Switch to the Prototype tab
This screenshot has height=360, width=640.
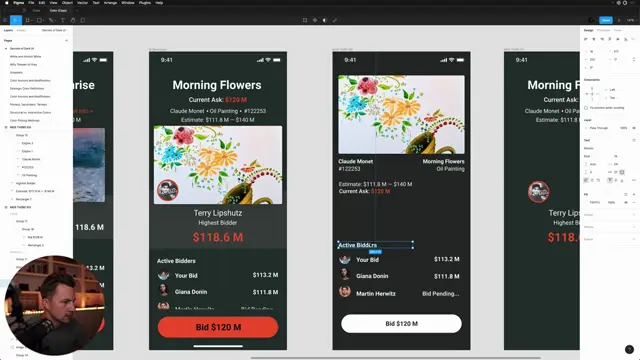click(x=604, y=30)
